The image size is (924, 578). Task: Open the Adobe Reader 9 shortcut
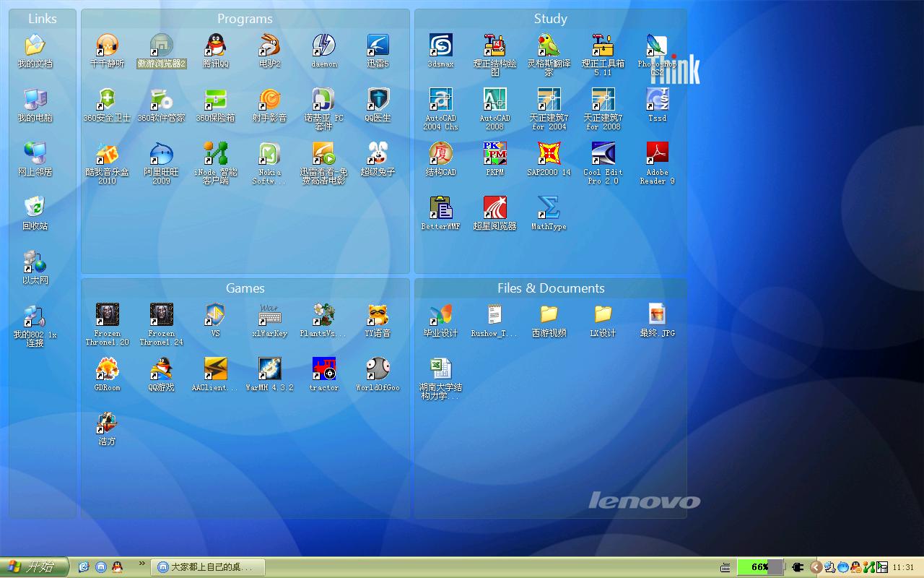(657, 163)
